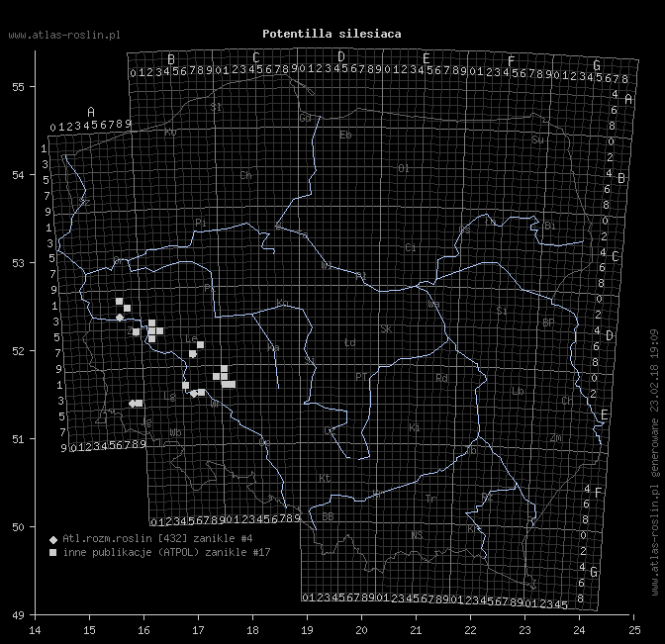Image resolution: width=665 pixels, height=644 pixels.
Task: Click longitude axis label 17
Action: tap(198, 630)
